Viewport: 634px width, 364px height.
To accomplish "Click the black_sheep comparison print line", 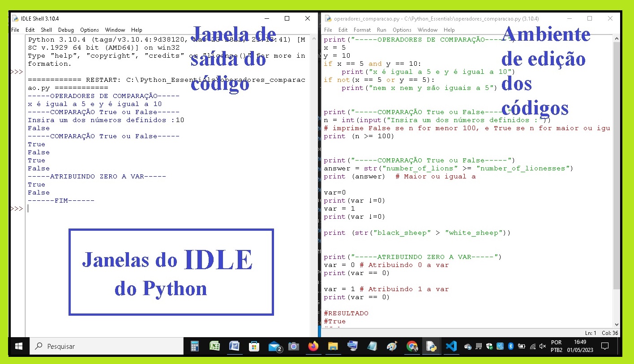I will (x=417, y=233).
